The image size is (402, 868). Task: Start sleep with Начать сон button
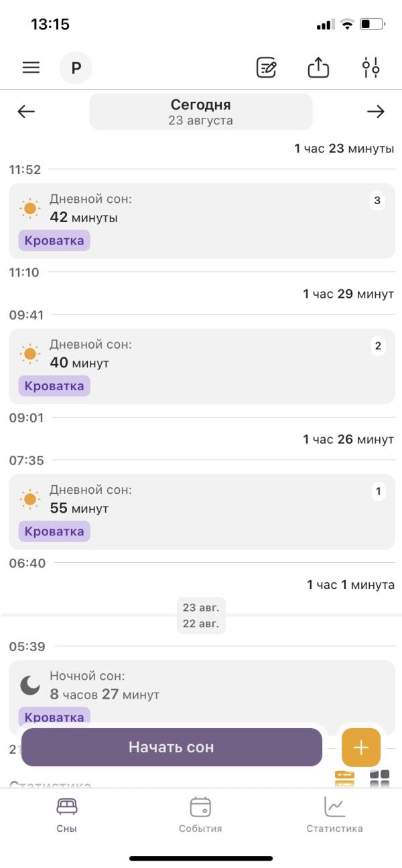(x=172, y=747)
